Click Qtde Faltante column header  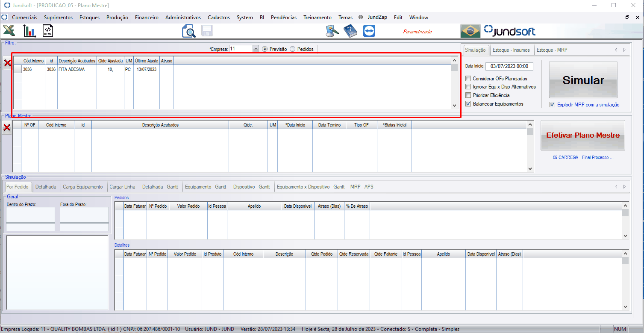[x=386, y=254]
